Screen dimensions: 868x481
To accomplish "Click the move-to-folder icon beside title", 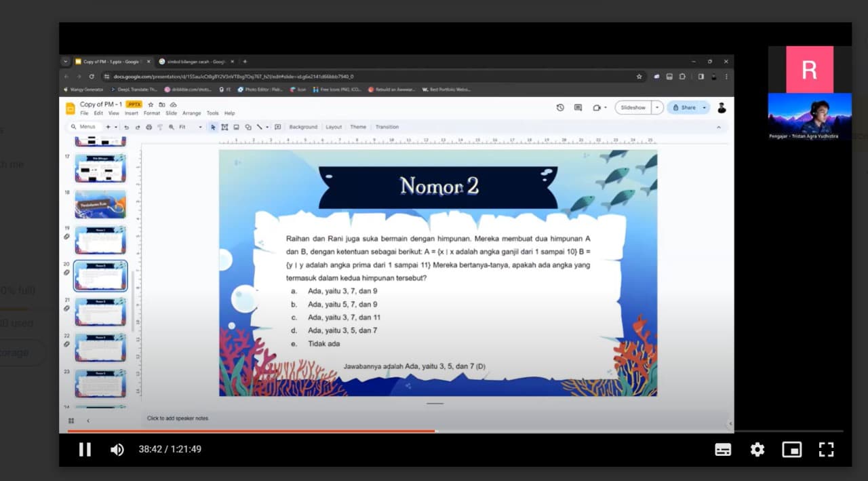I will tap(162, 104).
